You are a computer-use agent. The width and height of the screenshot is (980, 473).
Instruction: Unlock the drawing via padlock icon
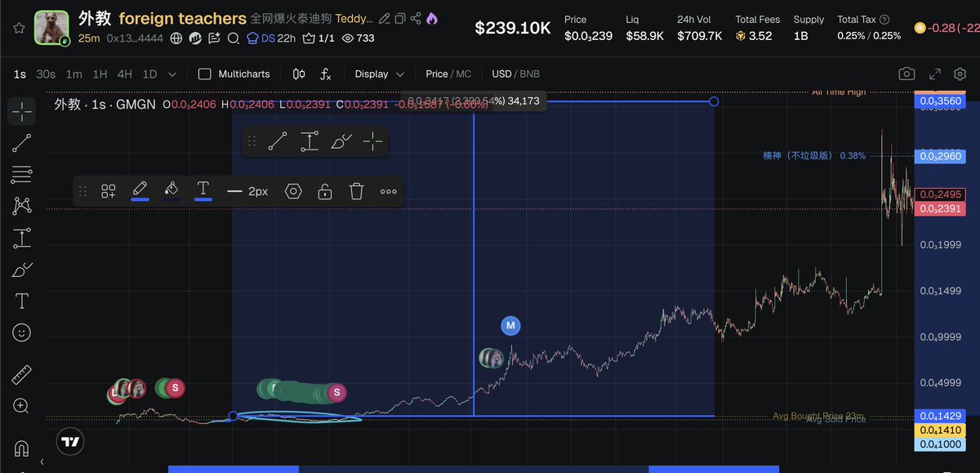(x=324, y=190)
